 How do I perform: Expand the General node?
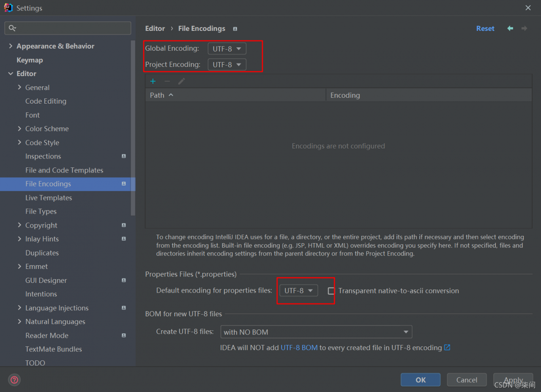pos(19,87)
